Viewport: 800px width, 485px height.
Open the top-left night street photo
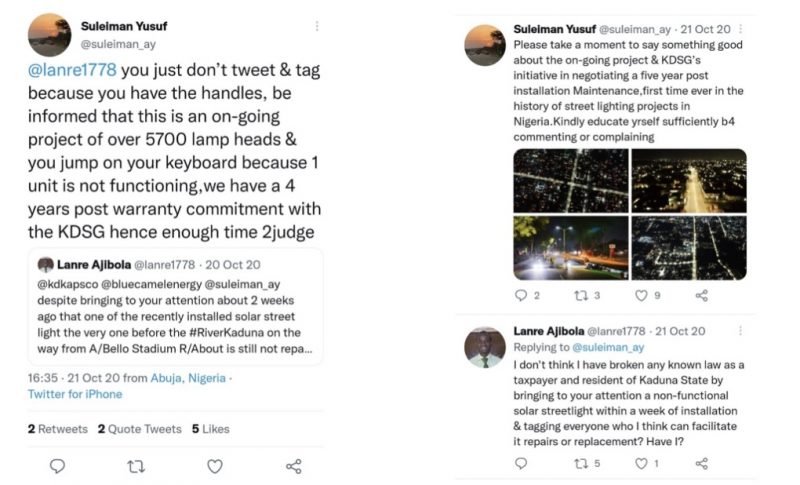click(570, 181)
